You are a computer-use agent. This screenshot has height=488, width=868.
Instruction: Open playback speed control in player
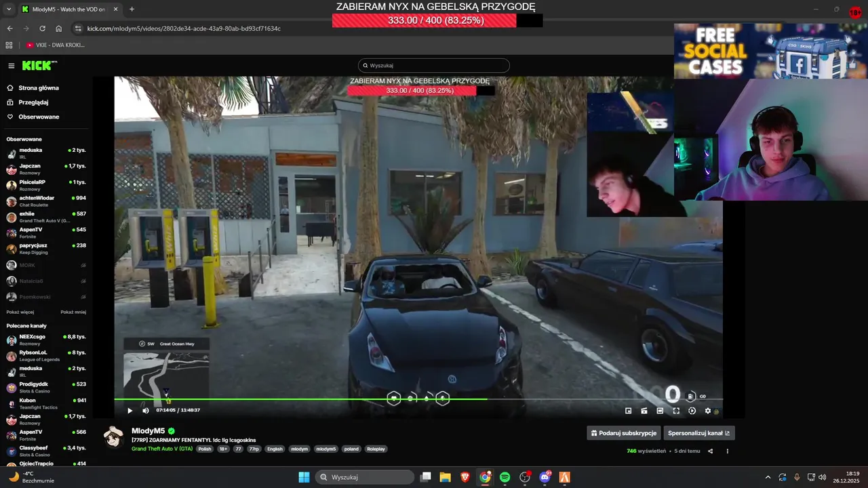click(692, 411)
